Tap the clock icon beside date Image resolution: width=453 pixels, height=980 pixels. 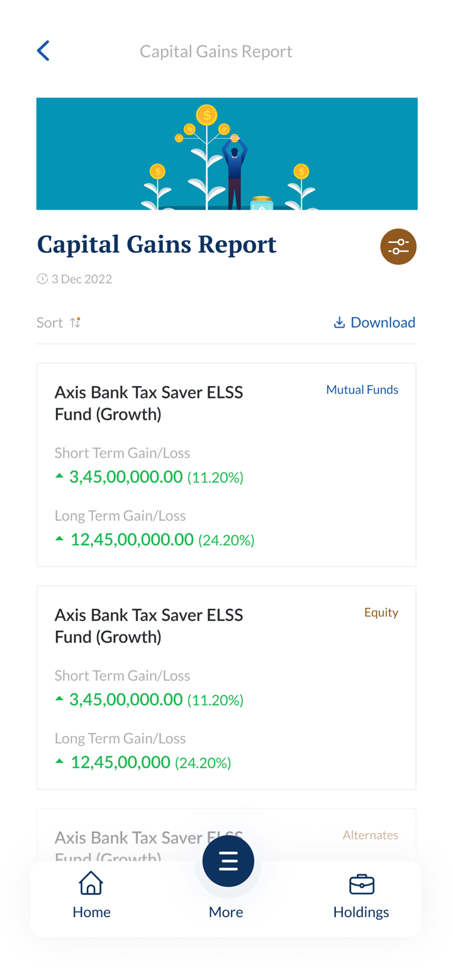click(42, 279)
